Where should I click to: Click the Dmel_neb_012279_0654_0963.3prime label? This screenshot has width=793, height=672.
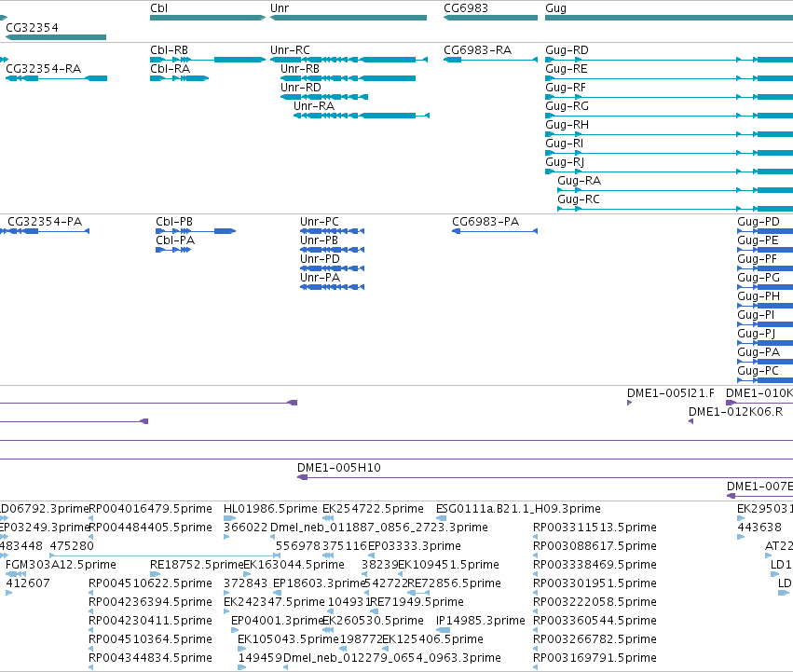392,658
